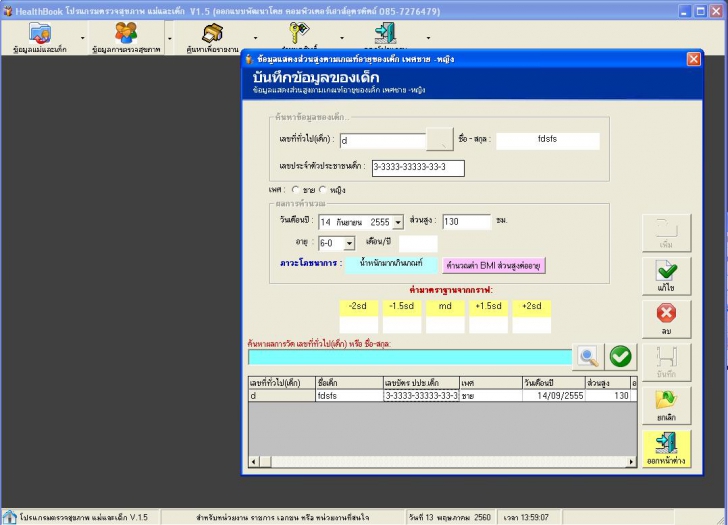
Task: Click the magnifier search icon
Action: pyautogui.click(x=587, y=356)
